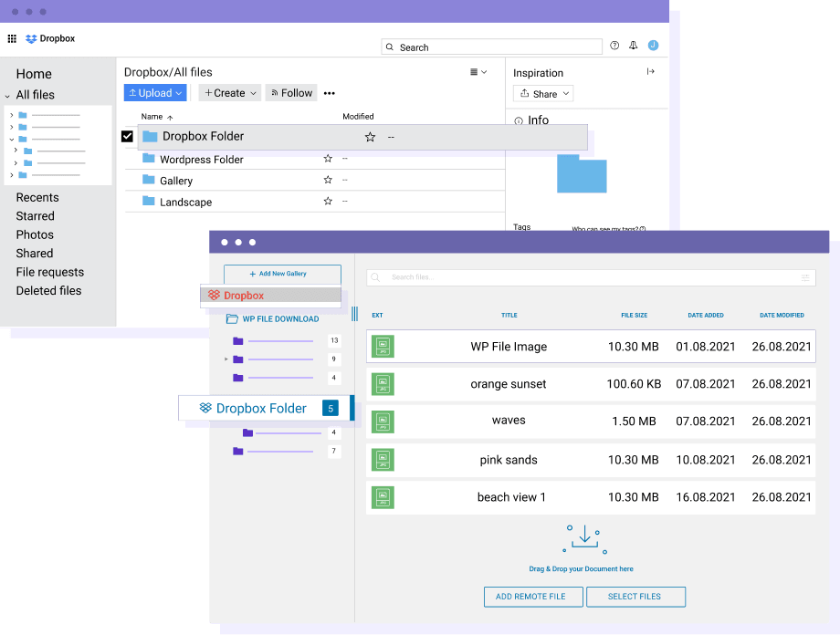Viewport: 840px width, 635px height.
Task: Star the Wordpress Folder row
Action: click(x=328, y=159)
